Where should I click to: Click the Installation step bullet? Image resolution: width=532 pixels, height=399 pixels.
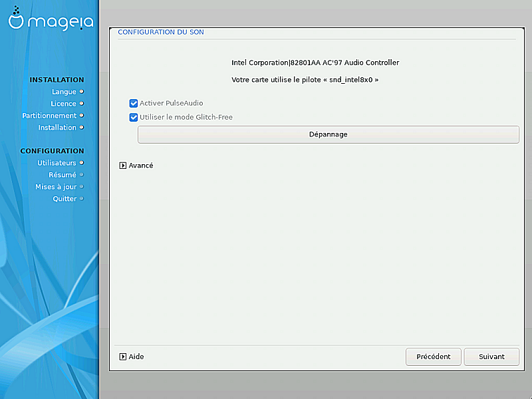[82, 128]
